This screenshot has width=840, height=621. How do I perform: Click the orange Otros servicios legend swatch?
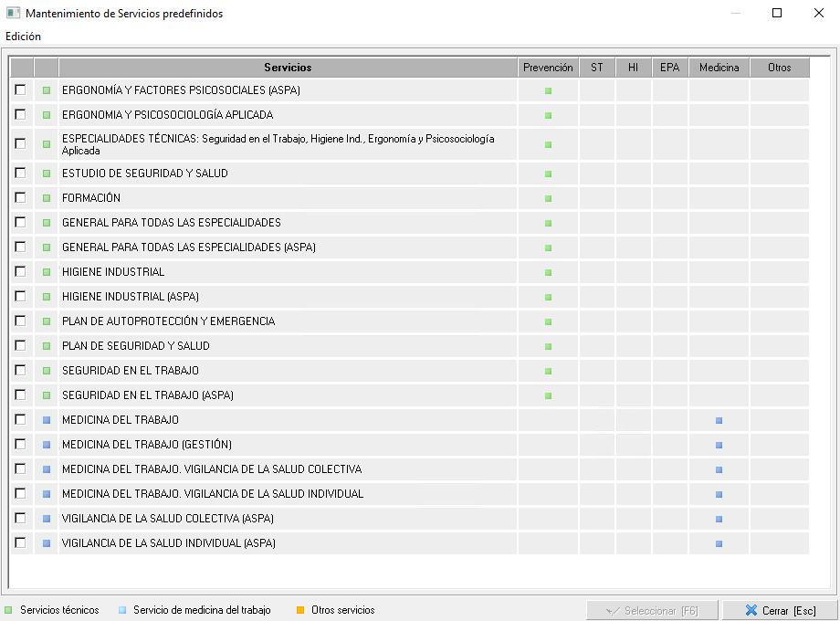(x=300, y=610)
